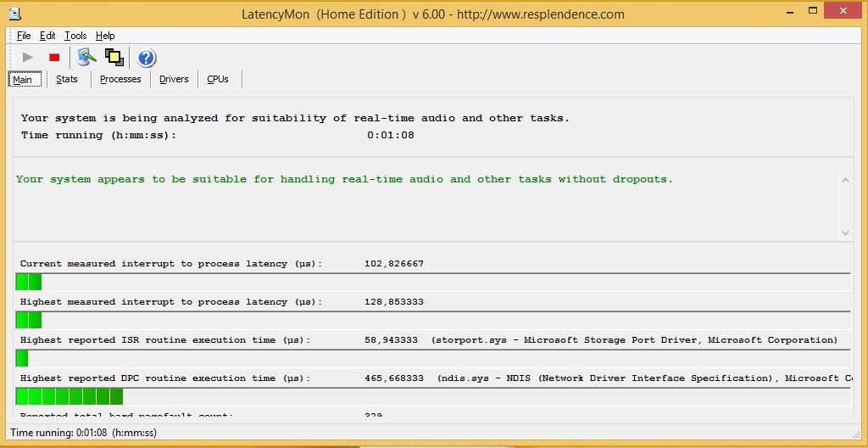Click 'Highest reported ISR routine execution time' label
The height and width of the screenshot is (448, 868).
[165, 340]
